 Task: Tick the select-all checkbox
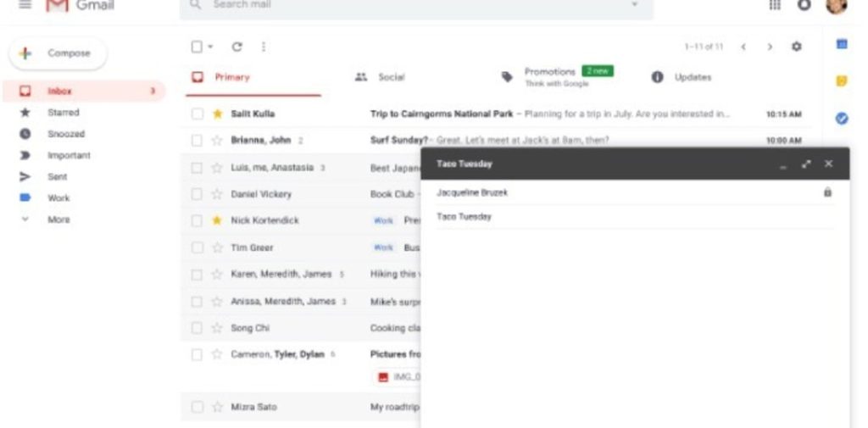tap(197, 47)
